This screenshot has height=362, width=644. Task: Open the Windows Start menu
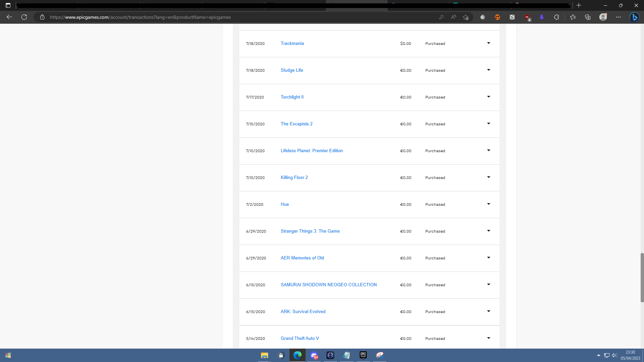[8, 355]
